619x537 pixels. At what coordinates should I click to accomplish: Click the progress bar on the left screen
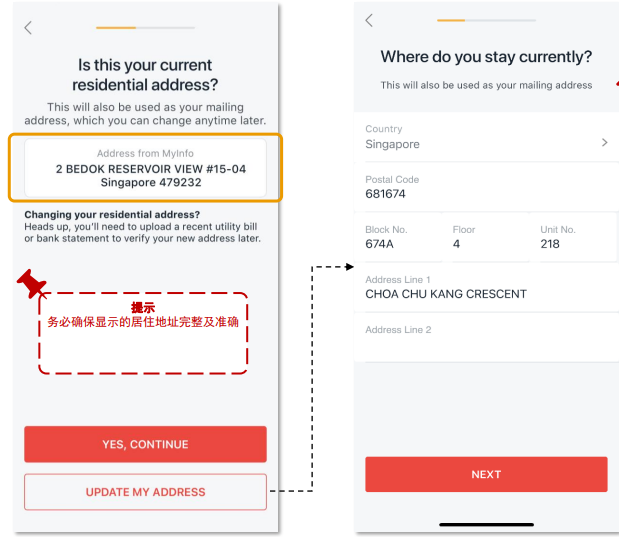(x=145, y=27)
